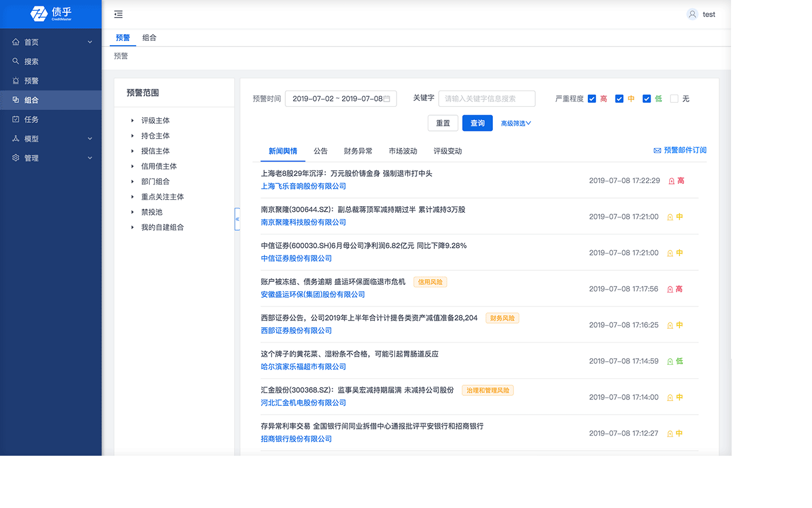Click the envelope icon for 预警邮件订阅
The width and height of the screenshot is (812, 508).
(657, 151)
